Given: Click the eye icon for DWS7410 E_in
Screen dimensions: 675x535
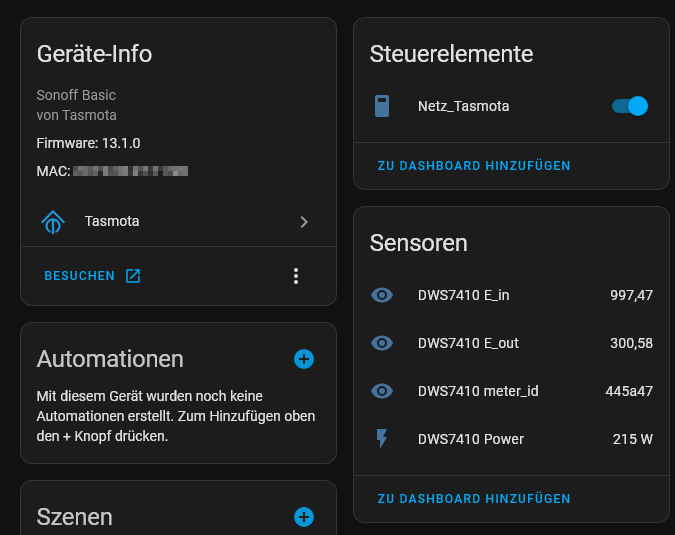Looking at the screenshot, I should click(x=382, y=295).
